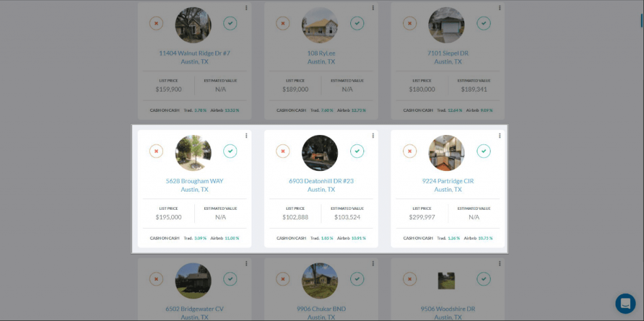
Task: Approve the 5628 Brougham WAY listing
Action: tap(230, 151)
